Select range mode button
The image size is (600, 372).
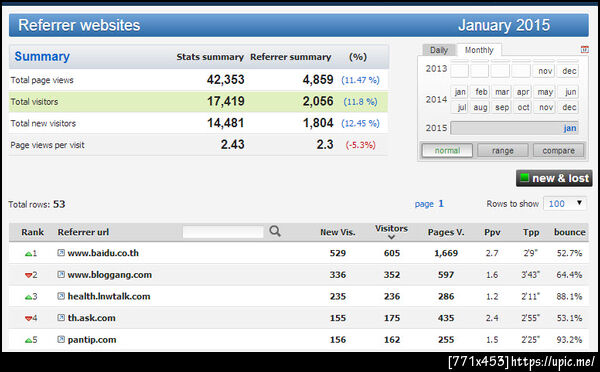pos(503,150)
